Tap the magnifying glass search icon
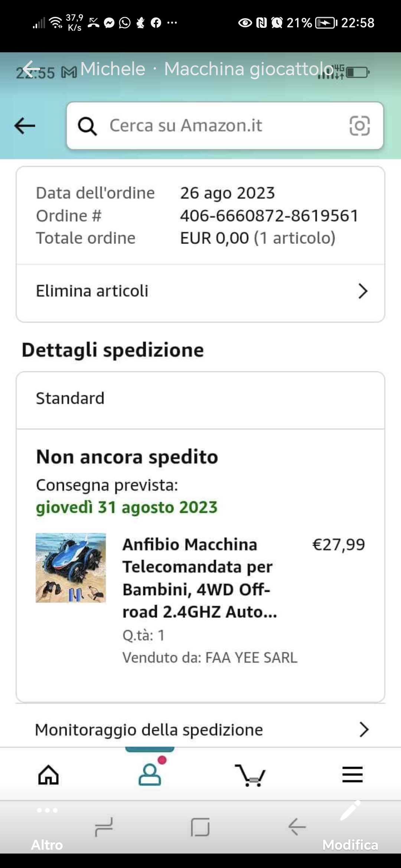Image resolution: width=401 pixels, height=868 pixels. click(88, 126)
